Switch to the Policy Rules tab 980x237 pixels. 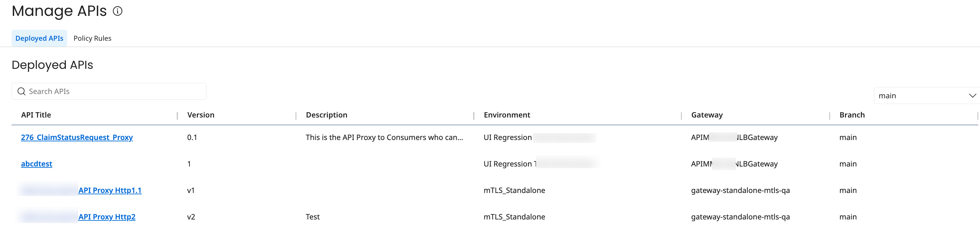(x=92, y=38)
